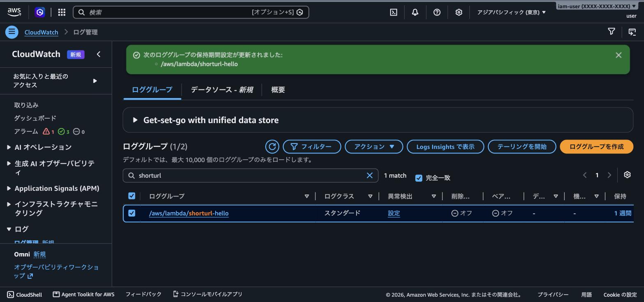The image size is (644, 302).
Task: Go to previous page of log groups
Action: (x=585, y=175)
